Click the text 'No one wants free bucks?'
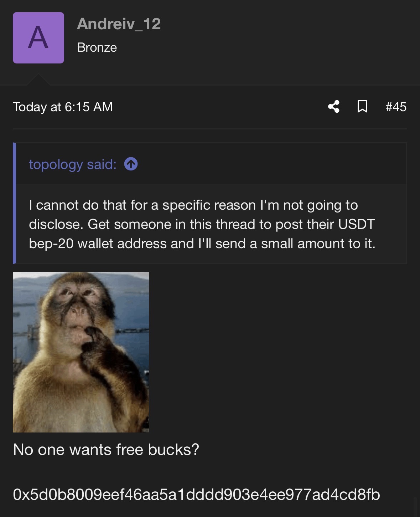This screenshot has width=420, height=517. pos(106,450)
